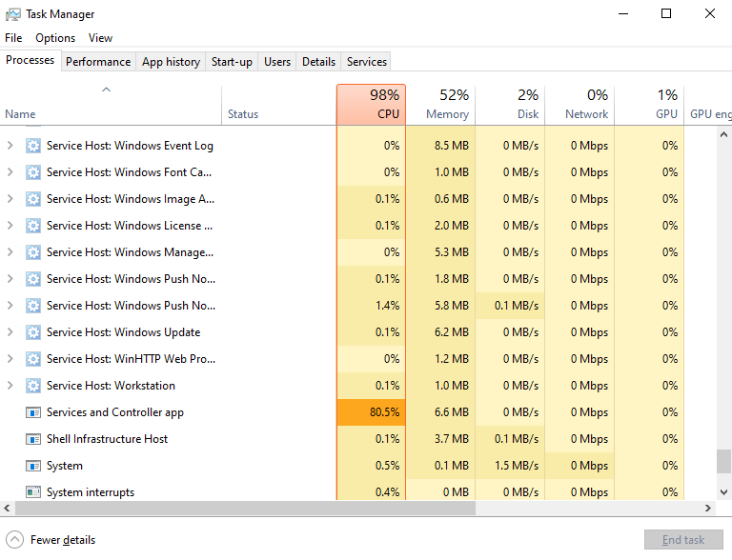Click the horizontal scrollbar thumb

(246, 508)
